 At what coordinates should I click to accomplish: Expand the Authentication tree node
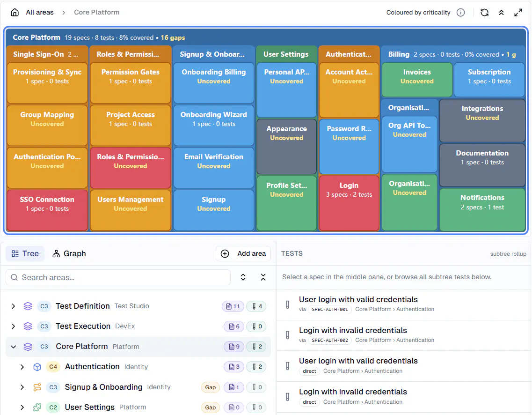(22, 367)
